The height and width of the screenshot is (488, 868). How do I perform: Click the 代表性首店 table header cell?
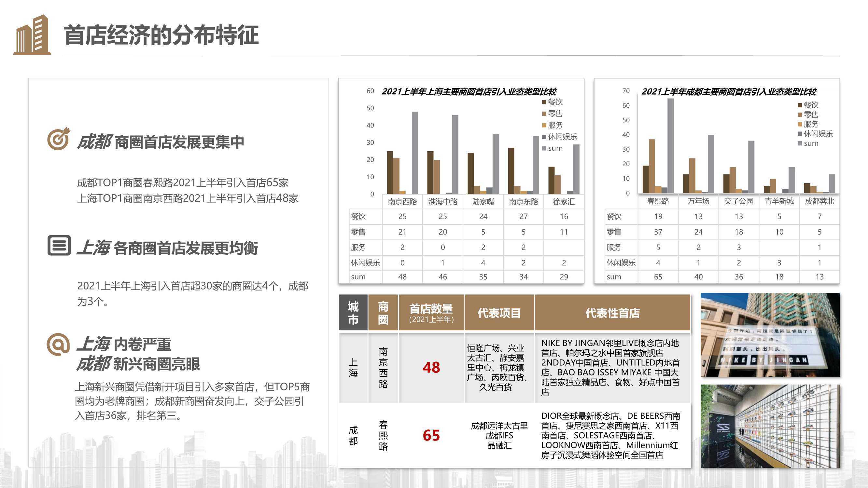tap(613, 313)
